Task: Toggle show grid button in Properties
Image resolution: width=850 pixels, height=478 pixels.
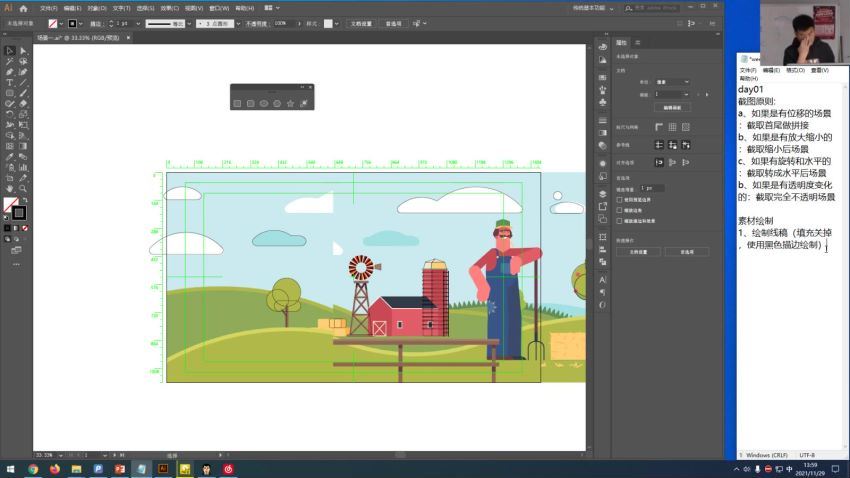Action: 672,127
